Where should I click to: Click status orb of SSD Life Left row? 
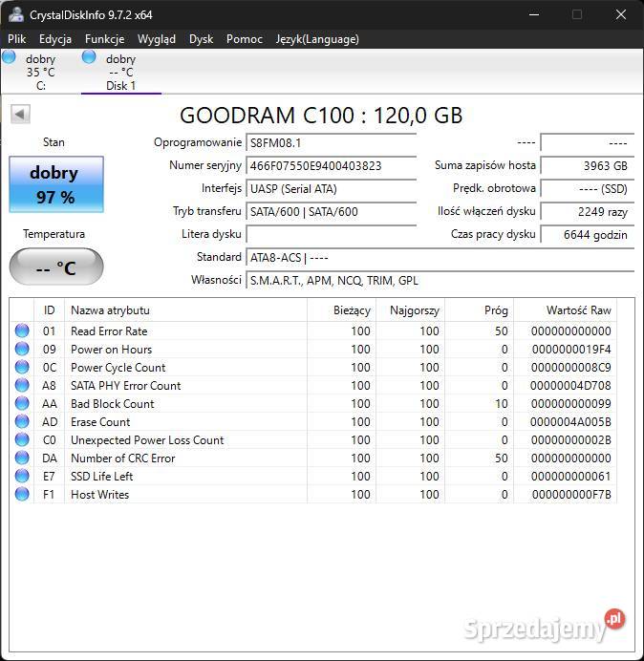22,476
